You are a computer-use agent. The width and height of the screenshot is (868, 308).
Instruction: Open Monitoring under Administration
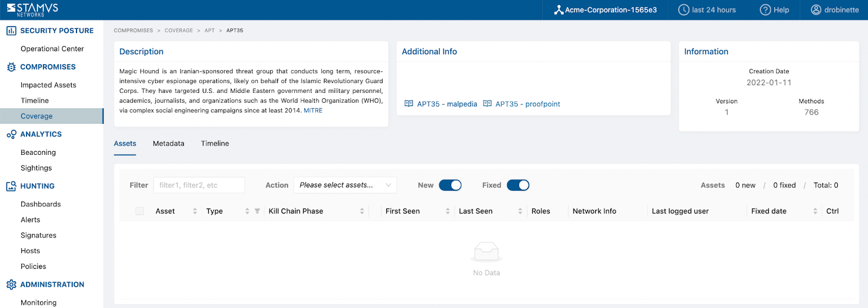point(39,303)
